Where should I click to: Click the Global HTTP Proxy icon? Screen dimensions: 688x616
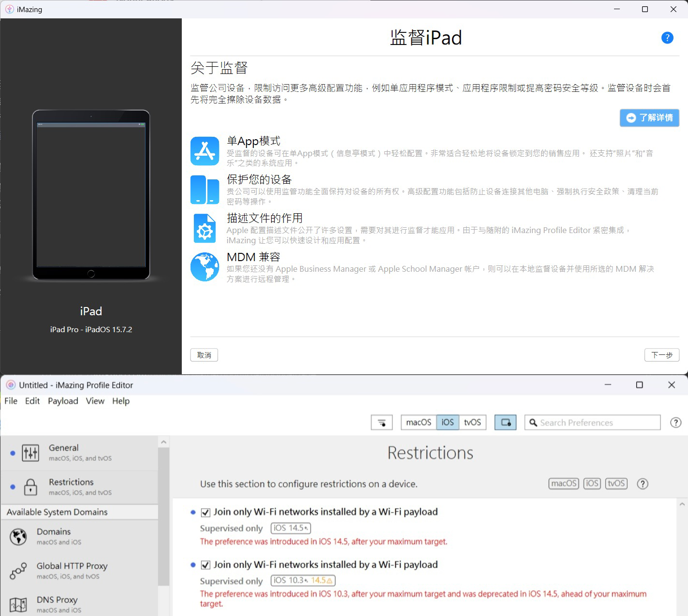(18, 571)
